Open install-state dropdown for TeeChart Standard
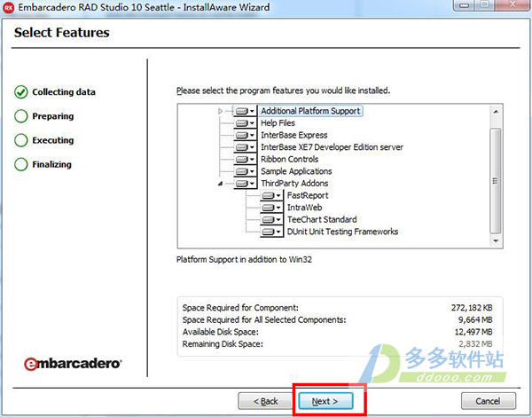Image resolution: width=532 pixels, height=417 pixels. [271, 219]
